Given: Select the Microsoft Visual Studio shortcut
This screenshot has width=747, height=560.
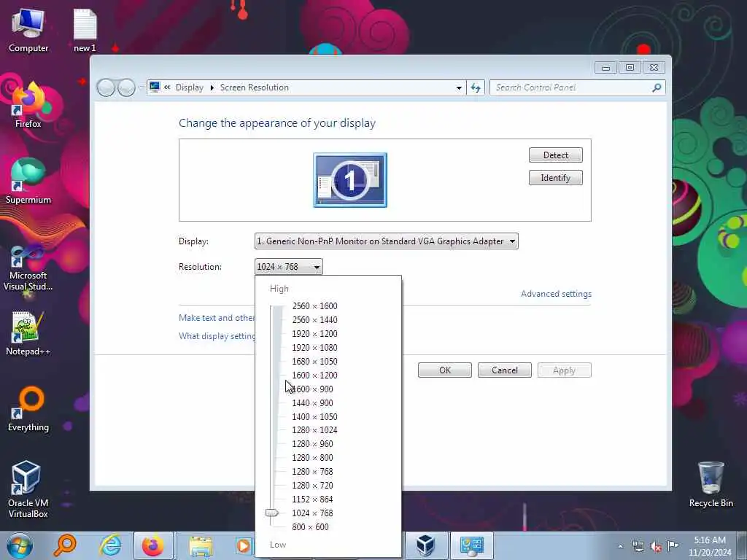Looking at the screenshot, I should [28, 267].
